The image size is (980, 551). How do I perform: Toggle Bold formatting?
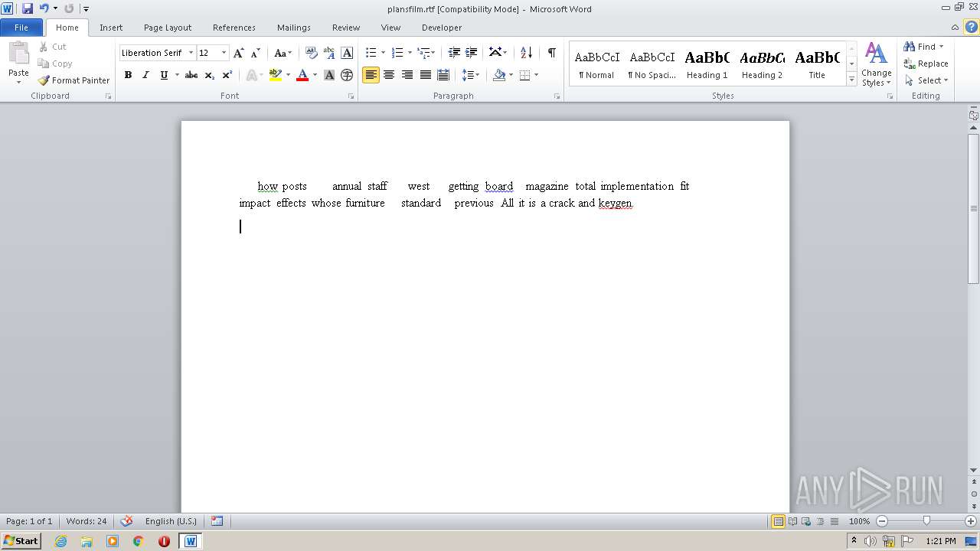[128, 75]
